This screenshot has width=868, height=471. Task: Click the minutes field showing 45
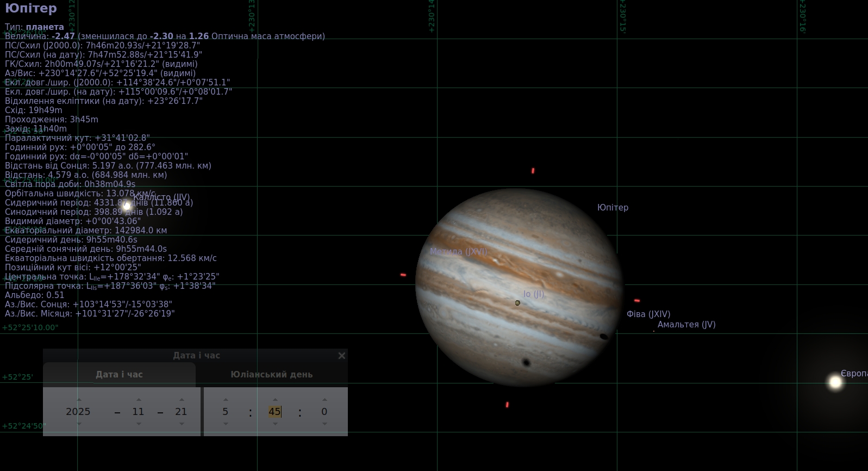[274, 412]
